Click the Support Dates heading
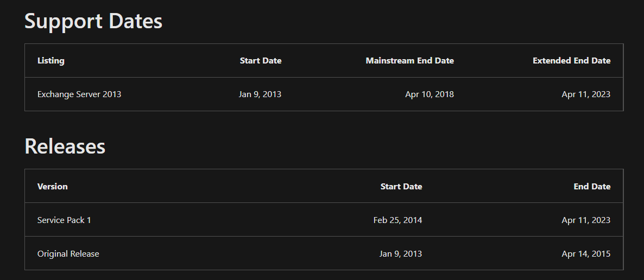The width and height of the screenshot is (644, 280). [x=93, y=21]
